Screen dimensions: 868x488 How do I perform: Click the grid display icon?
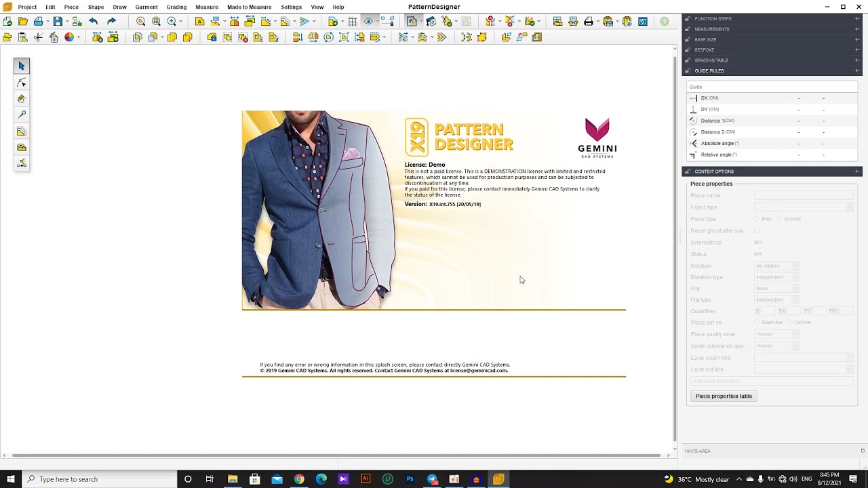353,22
